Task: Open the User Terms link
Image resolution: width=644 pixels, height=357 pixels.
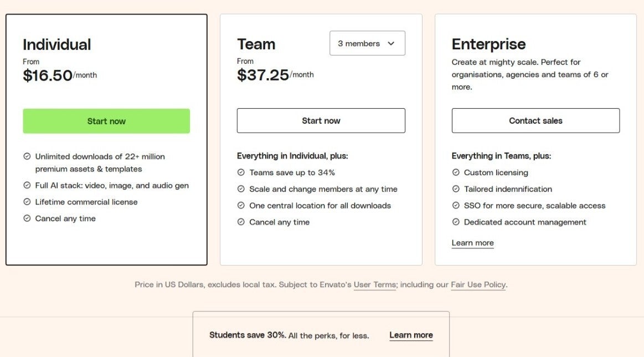Action: click(375, 284)
